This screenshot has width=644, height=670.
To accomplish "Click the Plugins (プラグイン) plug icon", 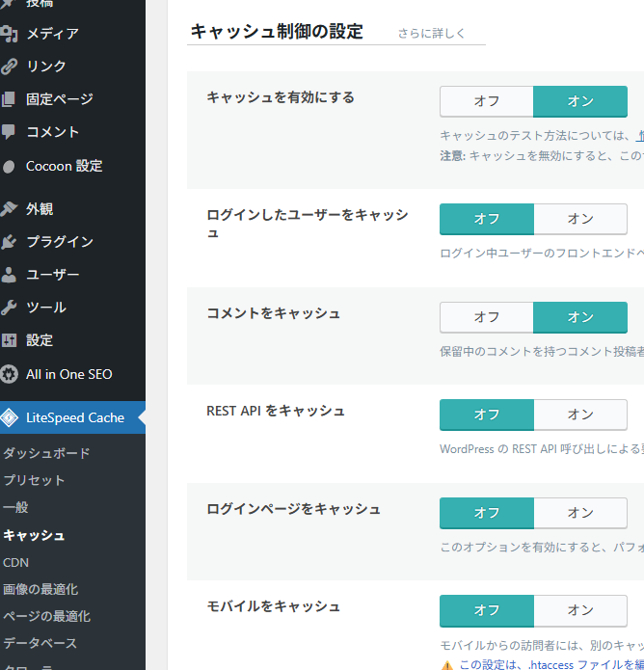I will [10, 242].
